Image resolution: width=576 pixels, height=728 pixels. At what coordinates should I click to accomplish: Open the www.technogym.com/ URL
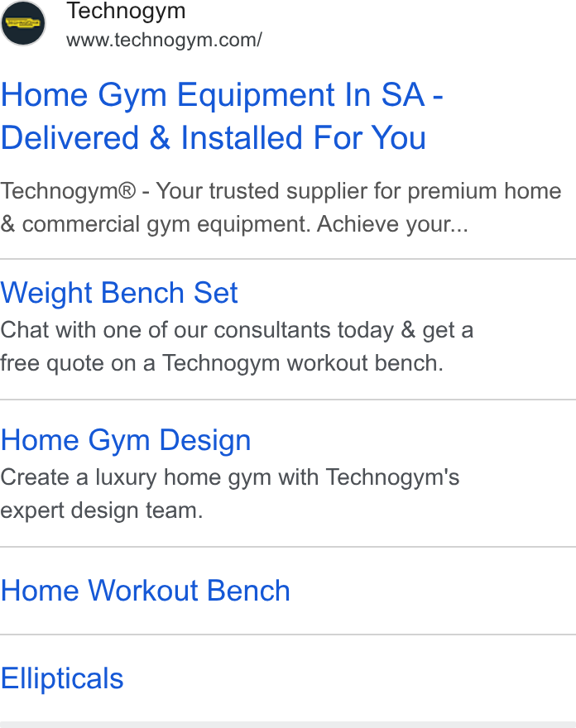tap(164, 40)
